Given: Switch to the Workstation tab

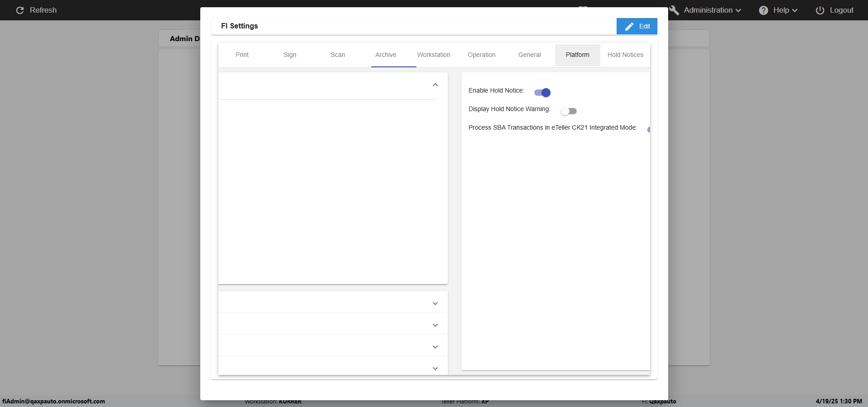Looking at the screenshot, I should click(x=434, y=55).
